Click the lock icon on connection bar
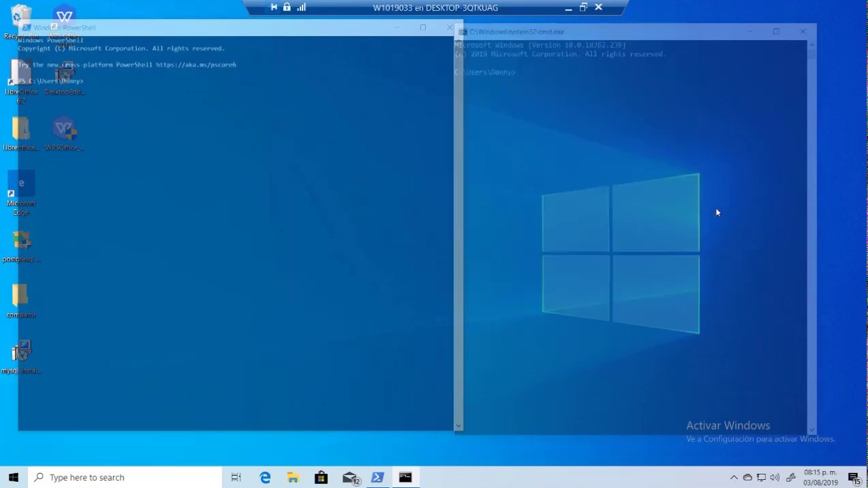Image resolution: width=868 pixels, height=488 pixels. click(x=287, y=7)
